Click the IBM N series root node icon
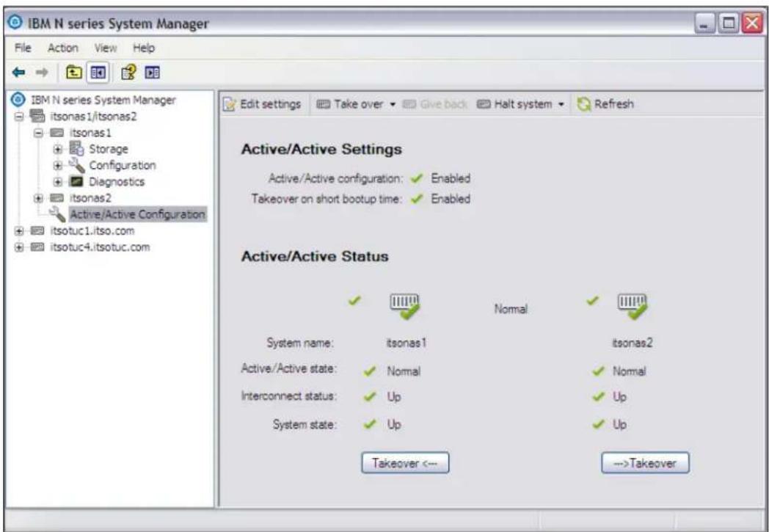This screenshot has width=769, height=532. 18,100
